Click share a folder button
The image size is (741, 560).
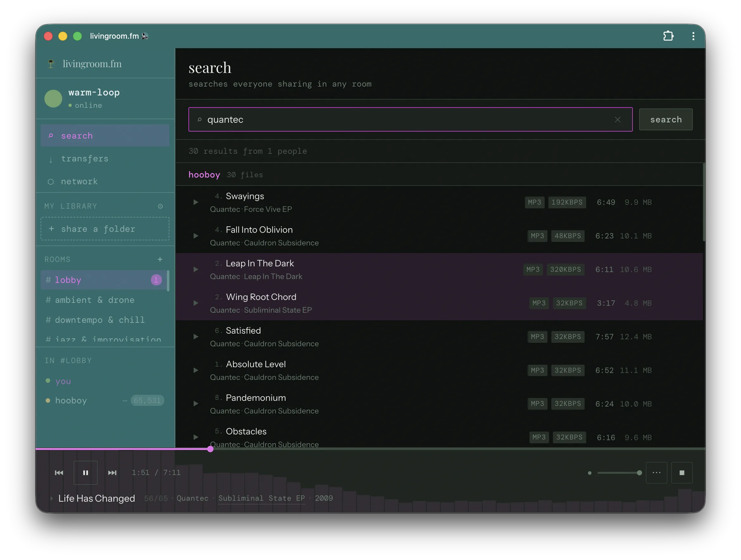tap(105, 229)
